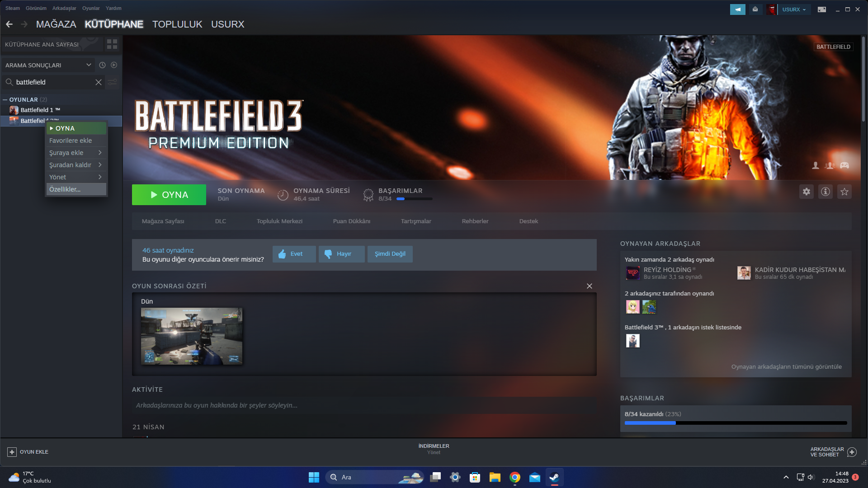Collapse the OYUNLAR category

point(5,100)
